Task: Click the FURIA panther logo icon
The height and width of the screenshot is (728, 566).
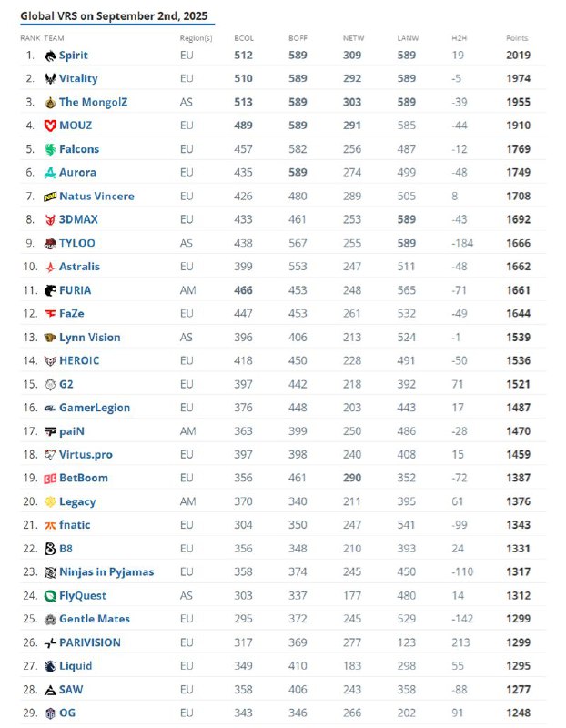Action: [x=51, y=290]
